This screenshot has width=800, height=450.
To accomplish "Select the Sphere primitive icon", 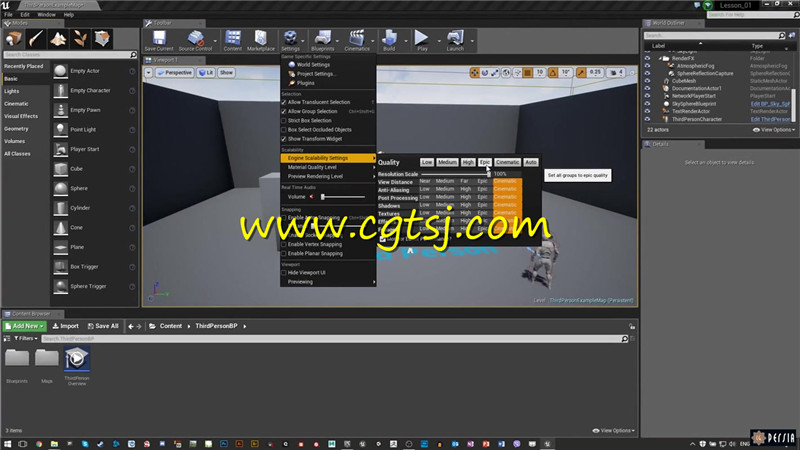I will (x=60, y=188).
